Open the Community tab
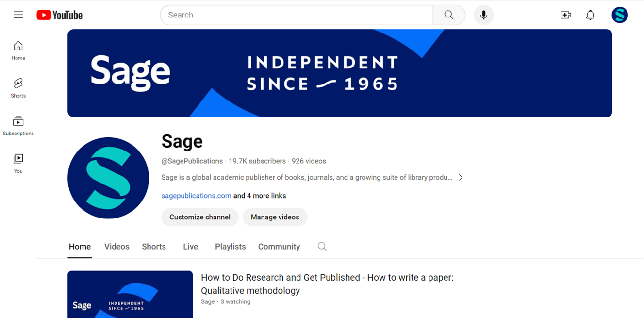Viewport: 644px width, 318px height. [279, 247]
